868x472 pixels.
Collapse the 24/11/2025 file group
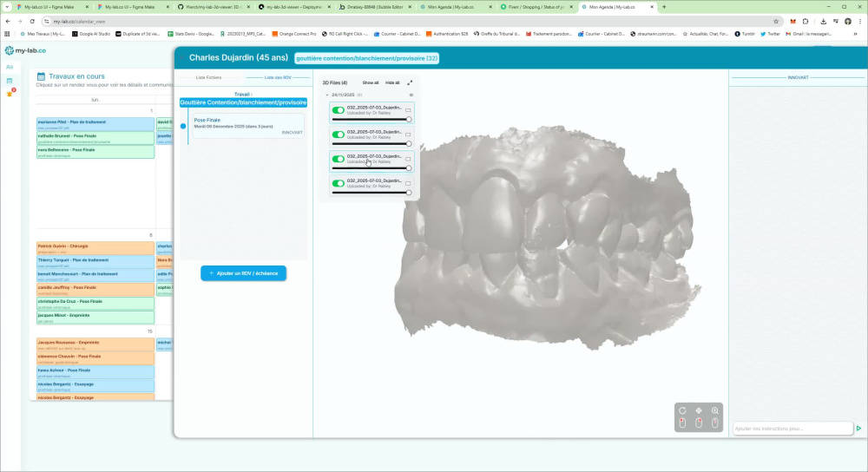pyautogui.click(x=327, y=95)
